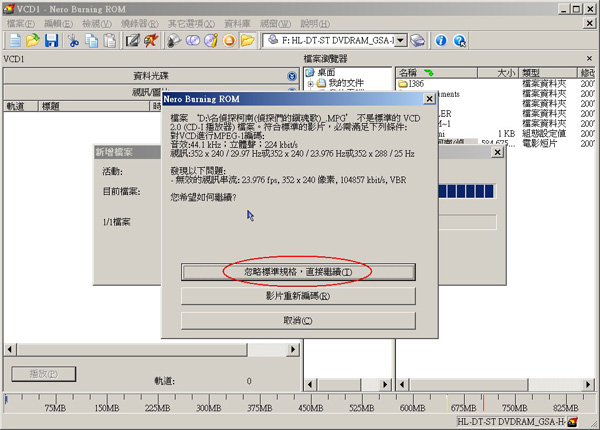Click the choose recorder drive icon
Screen dimensions: 600x430
(417, 40)
